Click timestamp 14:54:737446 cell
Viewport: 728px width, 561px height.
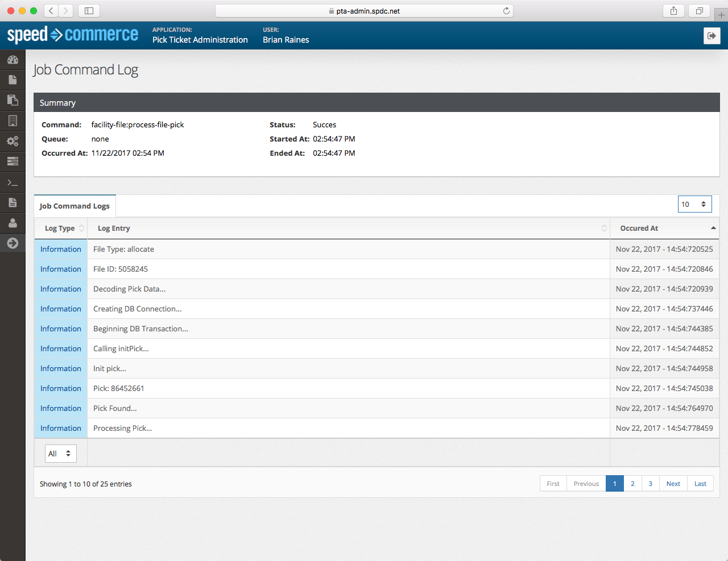click(664, 309)
